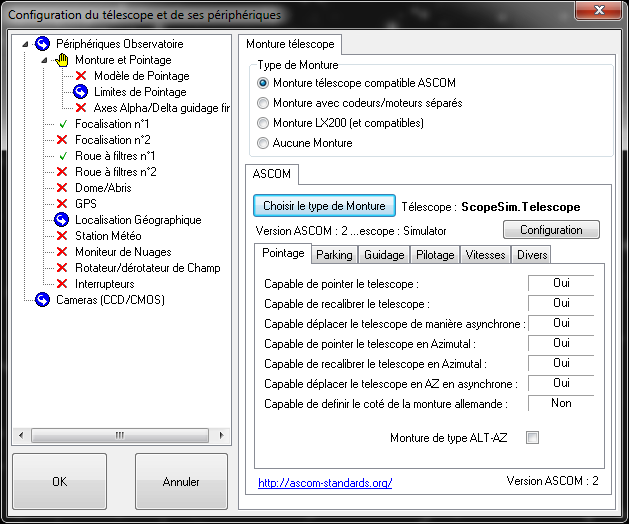Viewport: 629px width, 524px height.
Task: Switch to the Pointage tab
Action: (x=283, y=254)
